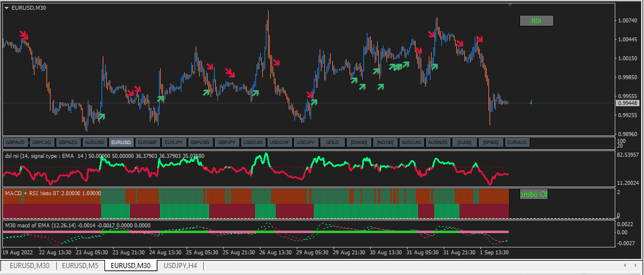Load the [DAX40] index symbol
644x275 pixels.
(x=359, y=142)
